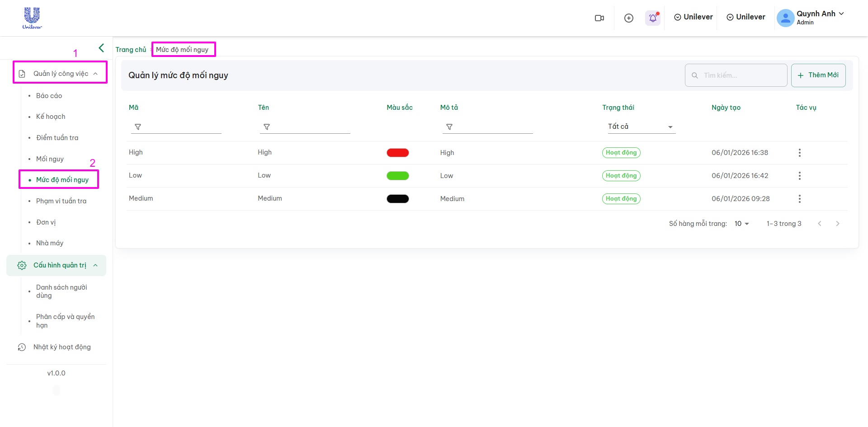Viewport: 868px width, 427px height.
Task: Click the video camera icon in header
Action: click(x=599, y=18)
